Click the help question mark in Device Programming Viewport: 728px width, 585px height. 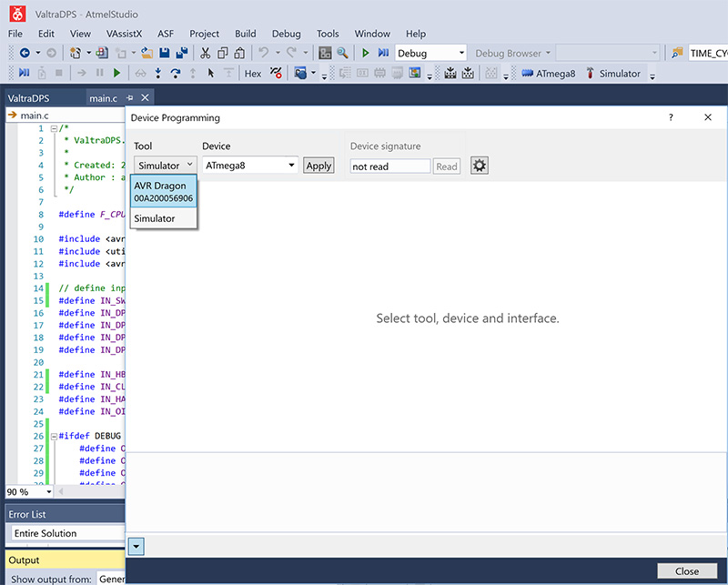click(671, 117)
